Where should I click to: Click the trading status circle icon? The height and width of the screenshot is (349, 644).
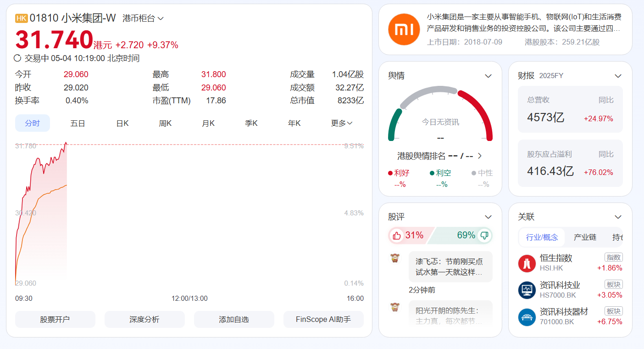click(x=18, y=58)
